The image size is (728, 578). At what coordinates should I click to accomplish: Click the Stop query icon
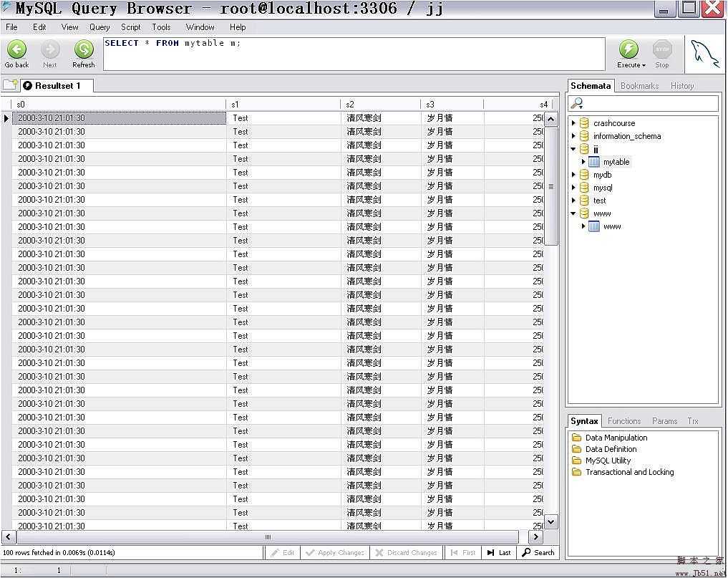click(x=662, y=49)
